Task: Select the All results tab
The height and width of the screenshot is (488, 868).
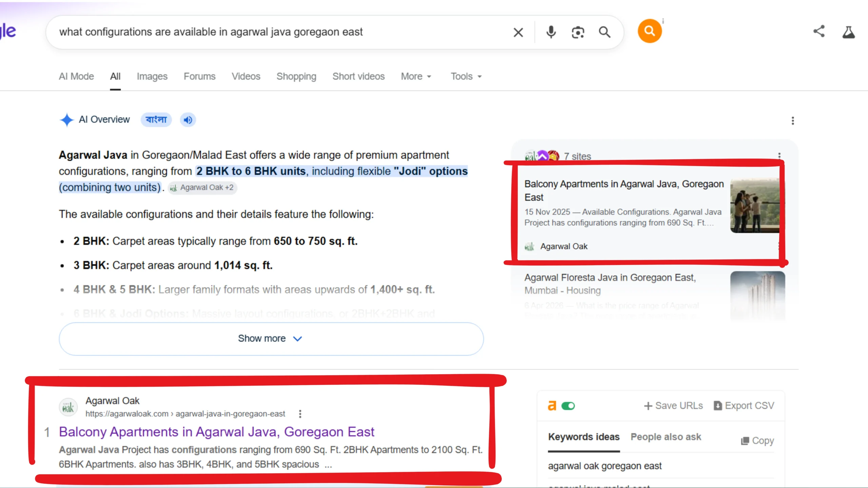Action: [x=115, y=77]
